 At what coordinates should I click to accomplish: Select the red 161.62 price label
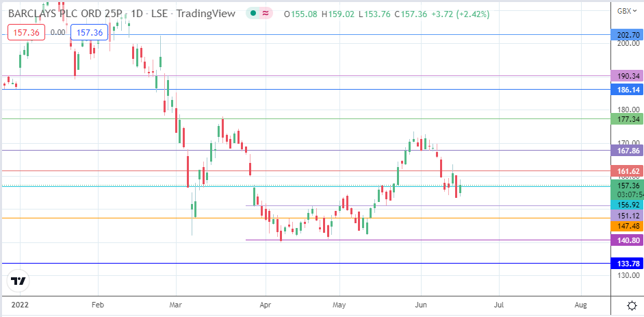[627, 170]
